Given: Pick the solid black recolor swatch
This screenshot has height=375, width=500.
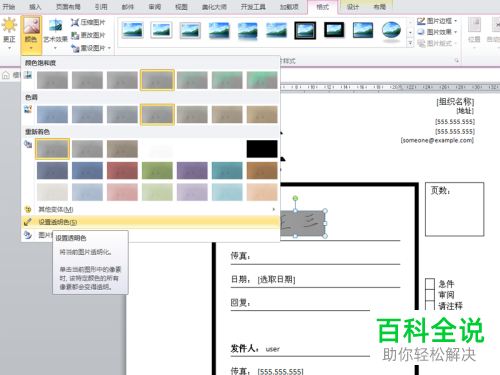Looking at the screenshot, I should 262,149.
